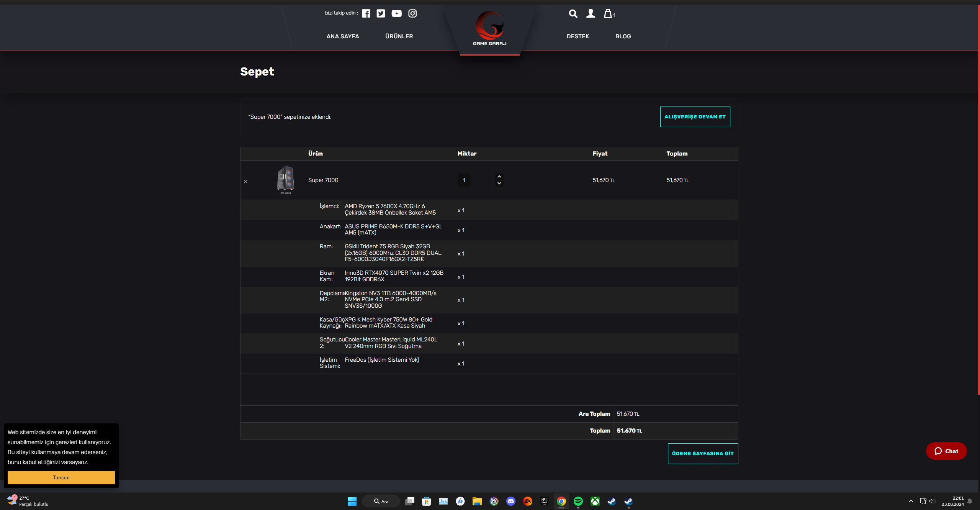Open the shopping bag cart icon
The image size is (980, 510).
pos(608,14)
